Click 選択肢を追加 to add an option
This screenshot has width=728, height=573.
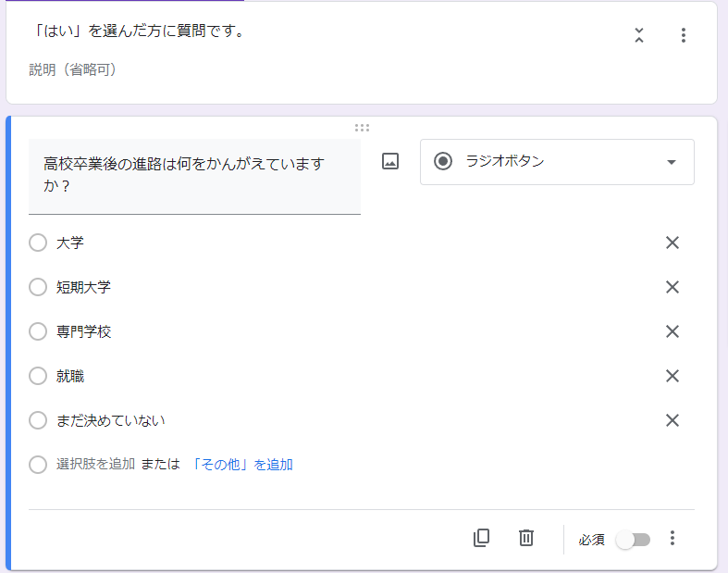click(95, 465)
